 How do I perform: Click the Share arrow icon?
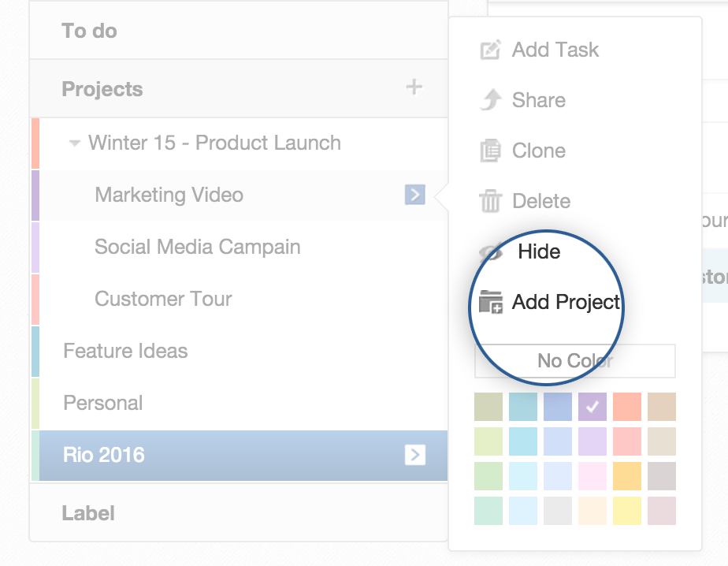[x=490, y=100]
